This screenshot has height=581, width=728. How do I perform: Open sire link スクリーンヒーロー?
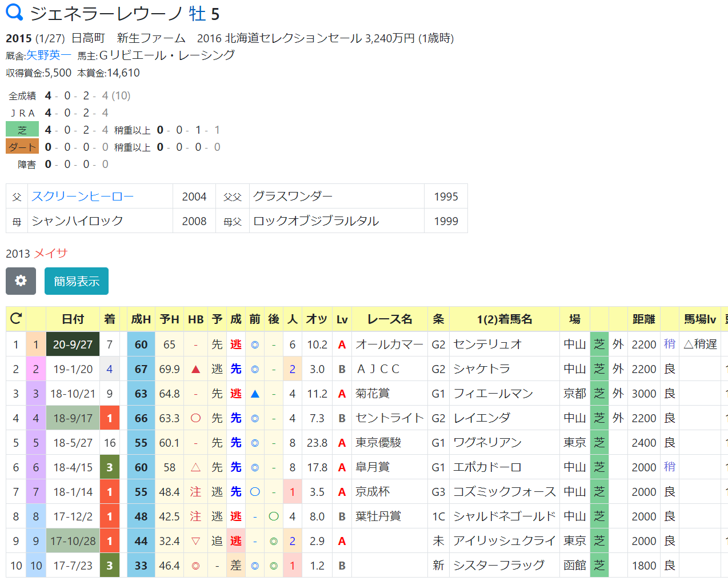click(x=82, y=196)
